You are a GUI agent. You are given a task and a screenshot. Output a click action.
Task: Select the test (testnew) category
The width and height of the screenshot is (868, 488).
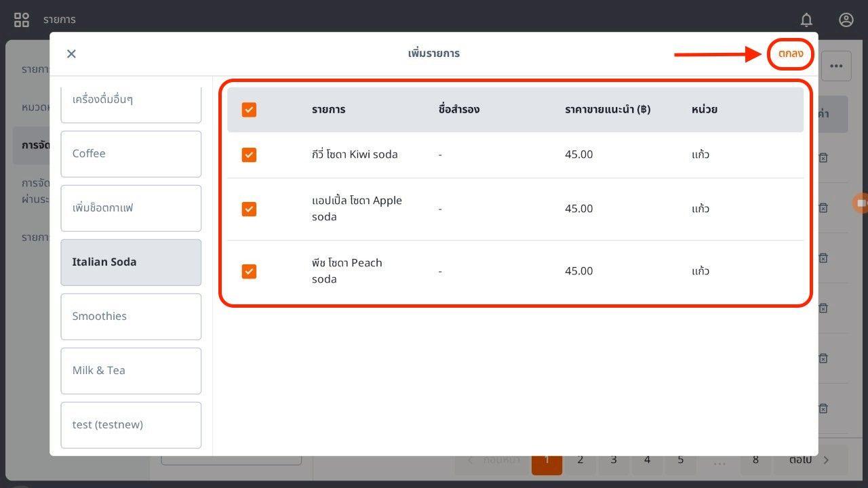(x=131, y=425)
